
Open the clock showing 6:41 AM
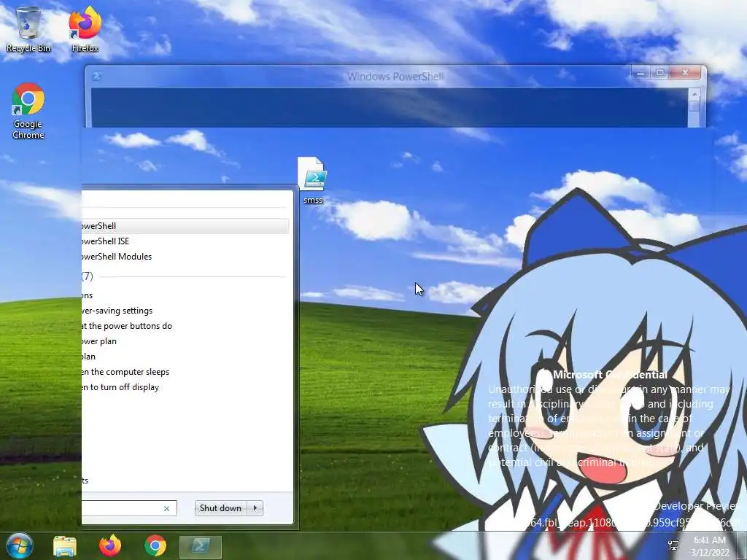(710, 546)
